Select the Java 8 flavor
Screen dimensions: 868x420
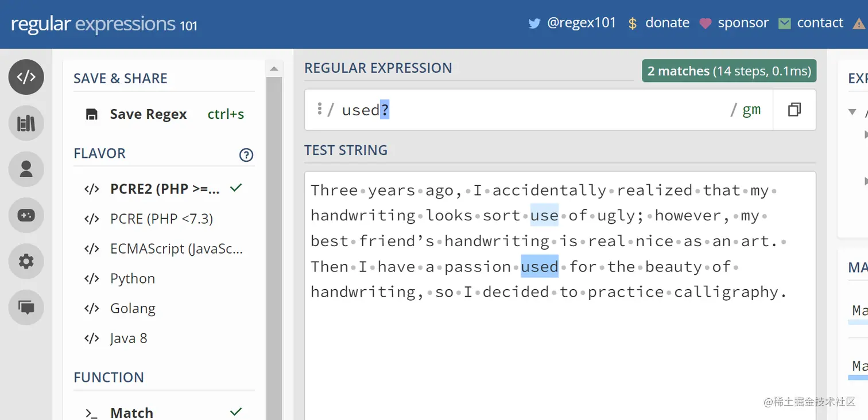coord(129,339)
